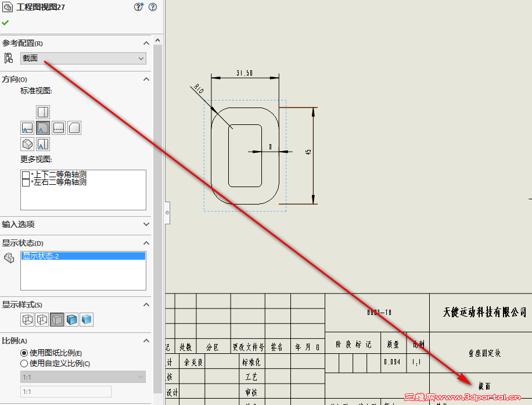Click the 签名 header cell
Viewport: 532px width, 405px height.
(x=277, y=347)
